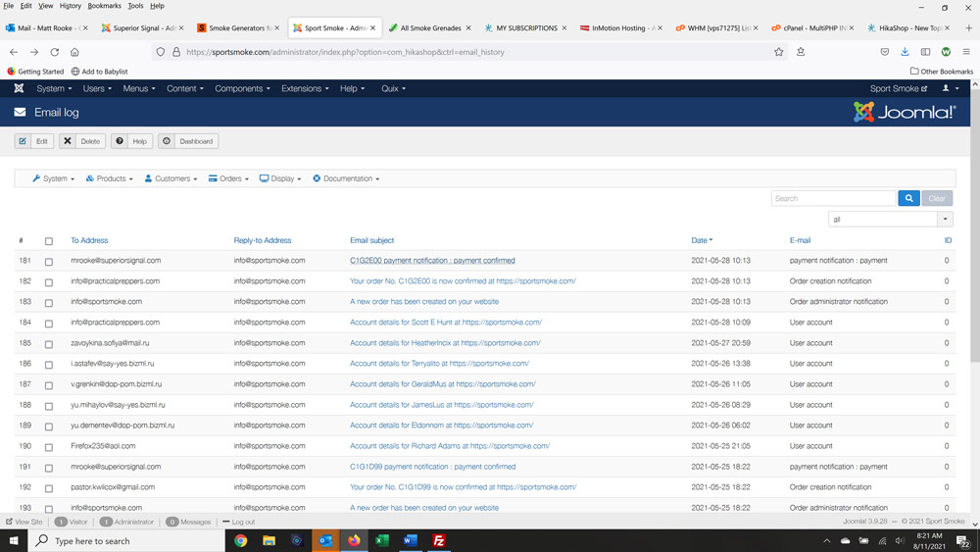Expand the HikaShop System dropdown with wrench
This screenshot has height=552, width=980.
coord(53,178)
